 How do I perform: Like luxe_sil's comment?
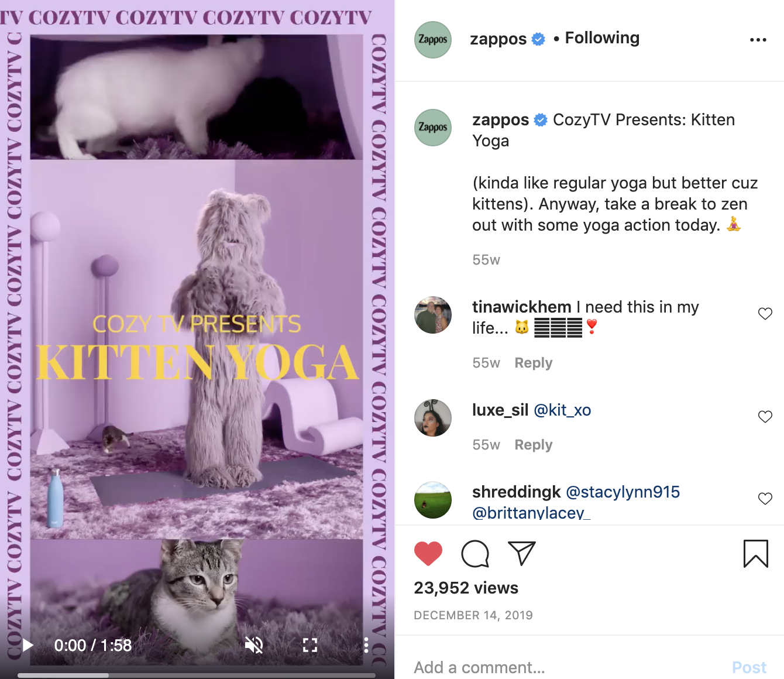coord(765,417)
